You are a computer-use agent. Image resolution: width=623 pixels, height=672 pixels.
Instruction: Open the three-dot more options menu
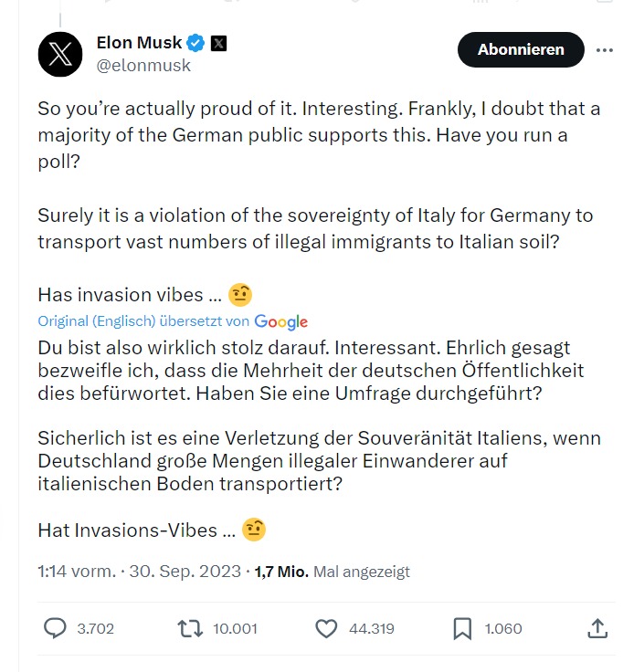(604, 50)
